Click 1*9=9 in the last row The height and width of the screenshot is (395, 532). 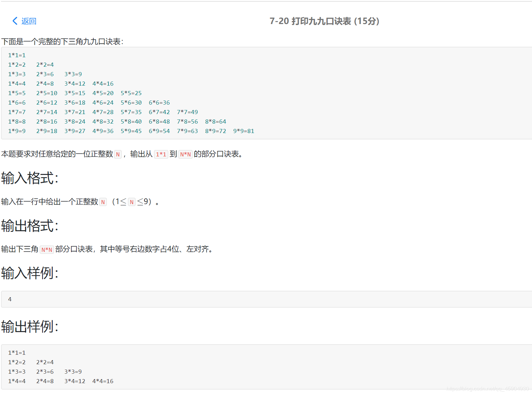(x=17, y=131)
